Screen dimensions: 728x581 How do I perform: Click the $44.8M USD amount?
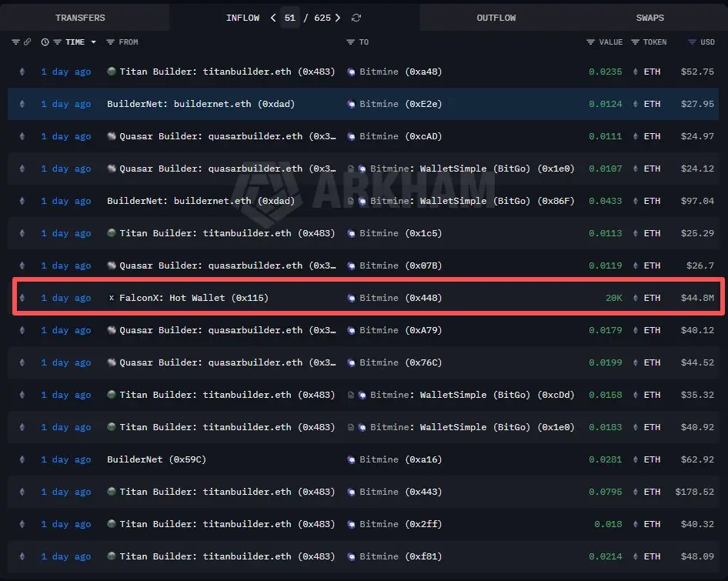tap(697, 298)
